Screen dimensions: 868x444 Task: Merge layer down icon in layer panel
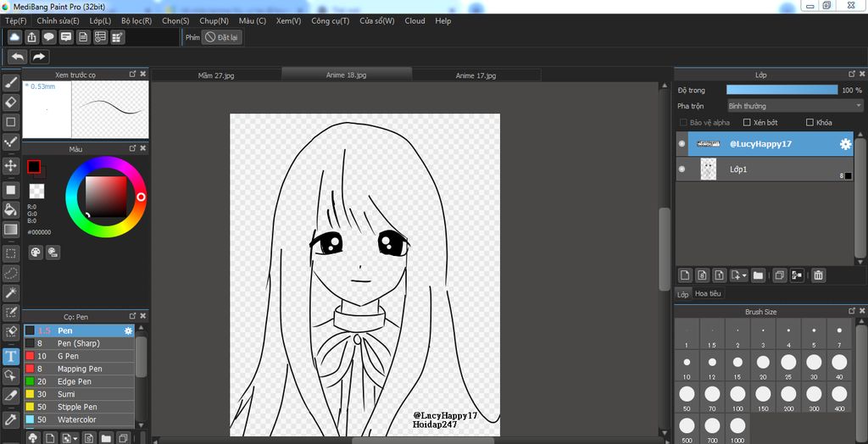[x=797, y=275]
